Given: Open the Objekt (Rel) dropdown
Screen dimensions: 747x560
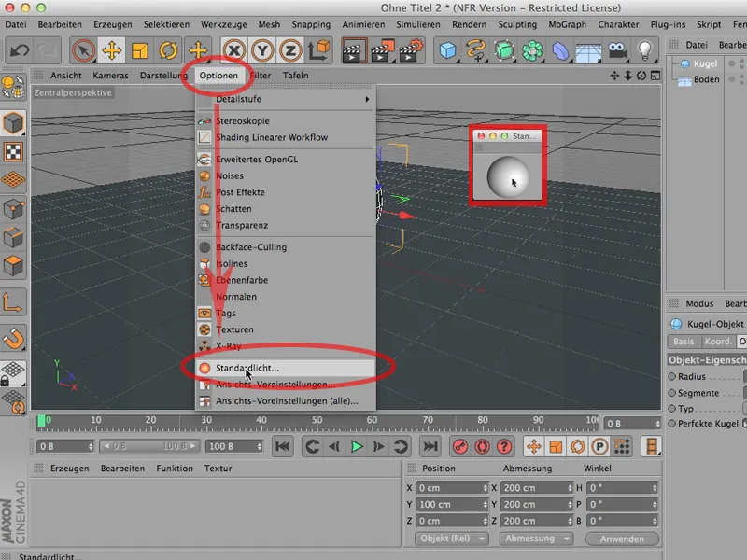Looking at the screenshot, I should pos(450,539).
